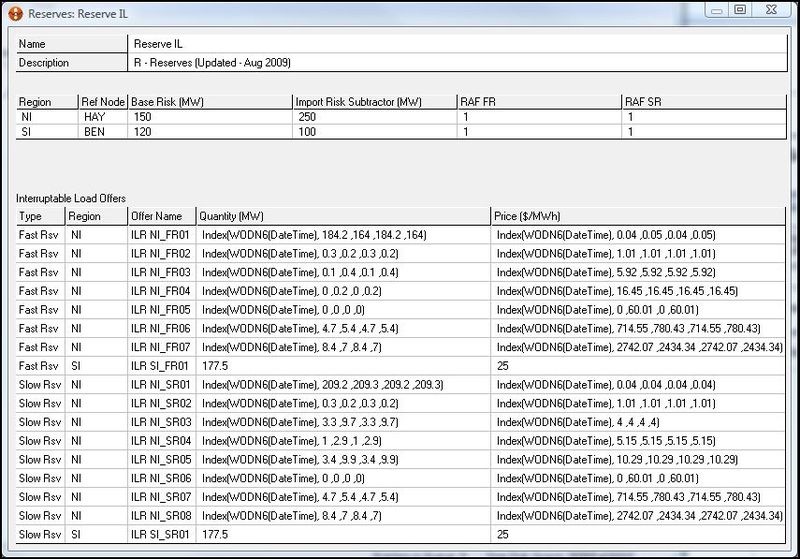The height and width of the screenshot is (559, 800).
Task: Click quantity cell '3.3 ,9.7 ,3.3 ,9.7'
Action: pyautogui.click(x=343, y=422)
